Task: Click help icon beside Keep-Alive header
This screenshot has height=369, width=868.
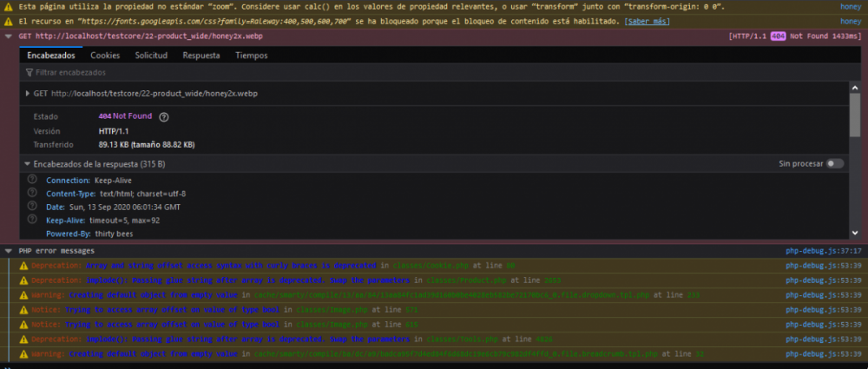Action: (32, 220)
